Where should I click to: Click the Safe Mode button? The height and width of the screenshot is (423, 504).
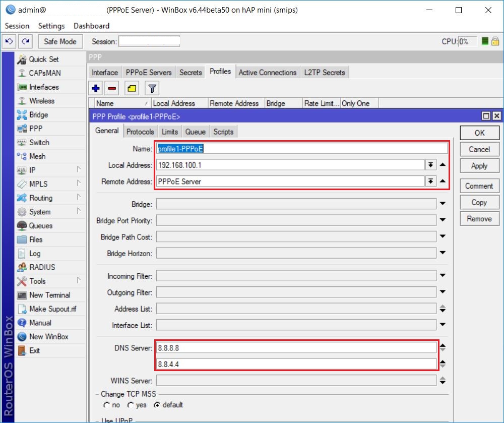tap(60, 41)
